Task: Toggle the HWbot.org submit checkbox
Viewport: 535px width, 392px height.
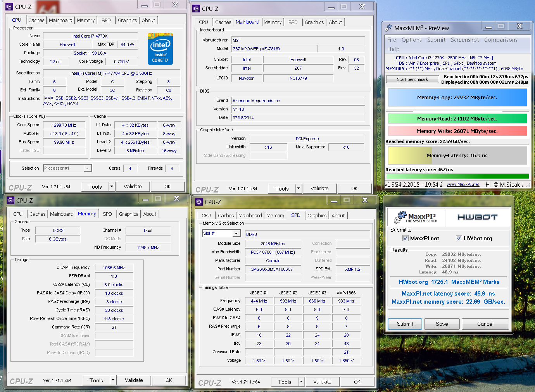Action: (x=459, y=238)
